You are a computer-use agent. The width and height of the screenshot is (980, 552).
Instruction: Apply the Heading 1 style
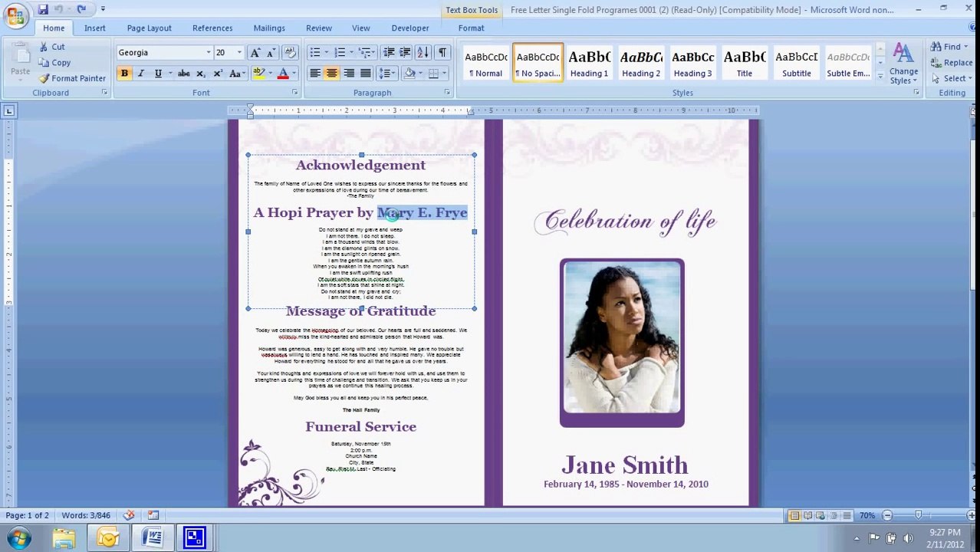click(590, 63)
